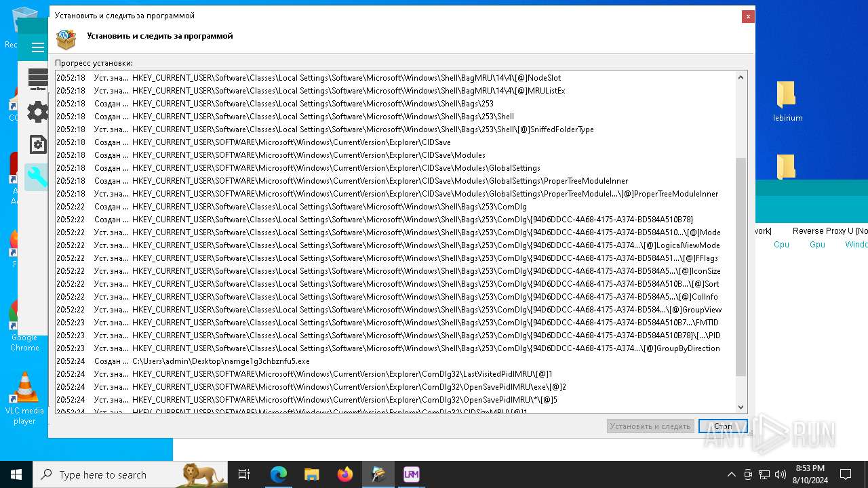Screen dimensions: 868x488
Task: Select the log row ending in MRUListEx
Action: pos(395,91)
